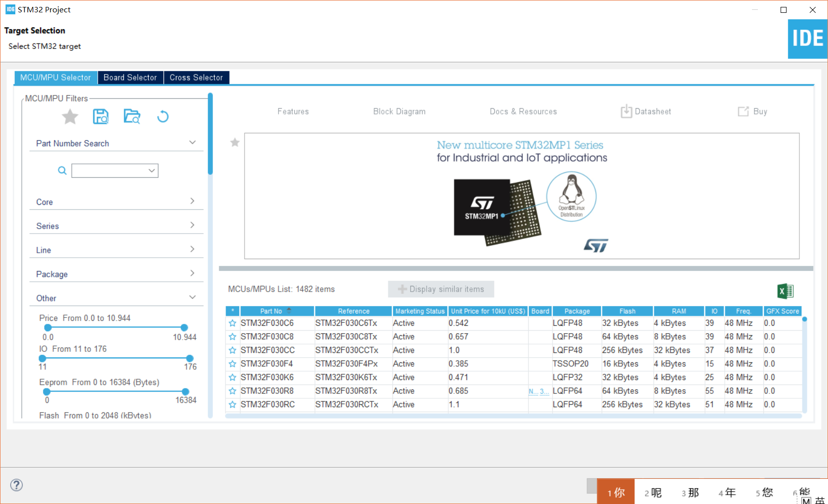Click the MCU list horizontal scrollbar
The height and width of the screenshot is (504, 828).
513,416
